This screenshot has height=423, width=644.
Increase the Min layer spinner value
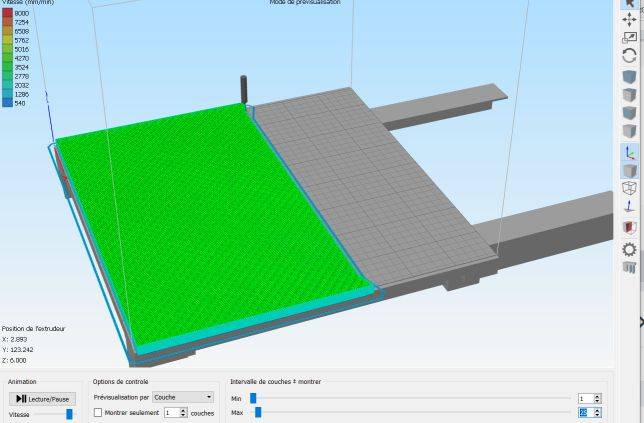click(x=598, y=396)
